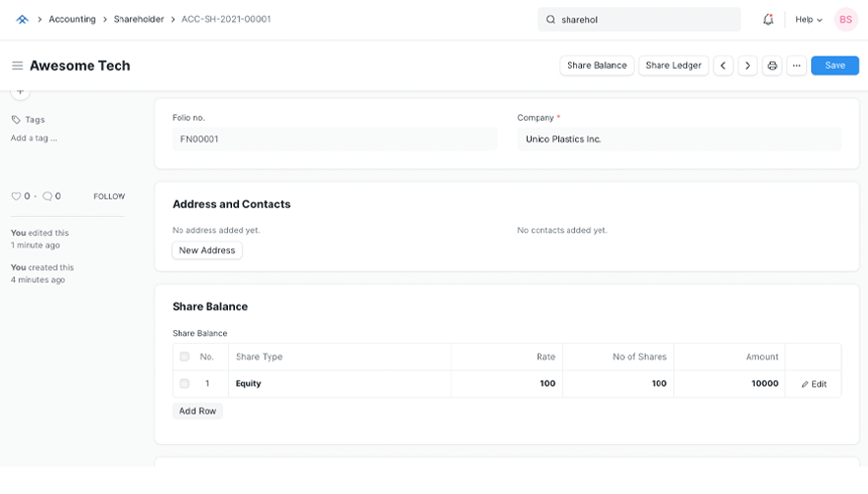Open the notifications bell icon
The height and width of the screenshot is (494, 868).
coord(768,20)
